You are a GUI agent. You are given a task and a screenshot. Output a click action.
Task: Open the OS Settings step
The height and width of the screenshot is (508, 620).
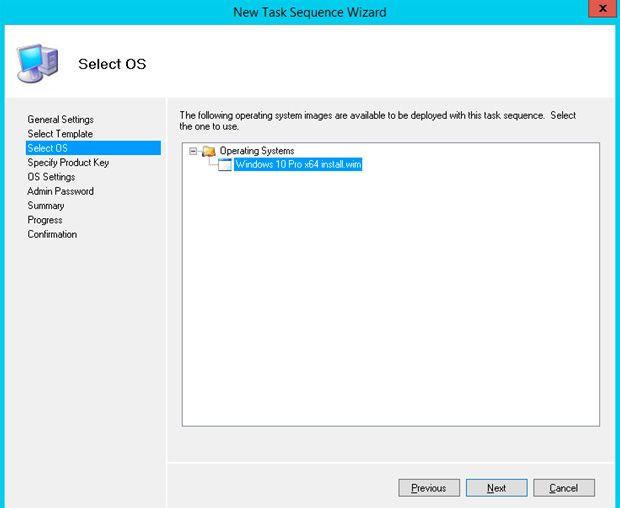tap(51, 177)
